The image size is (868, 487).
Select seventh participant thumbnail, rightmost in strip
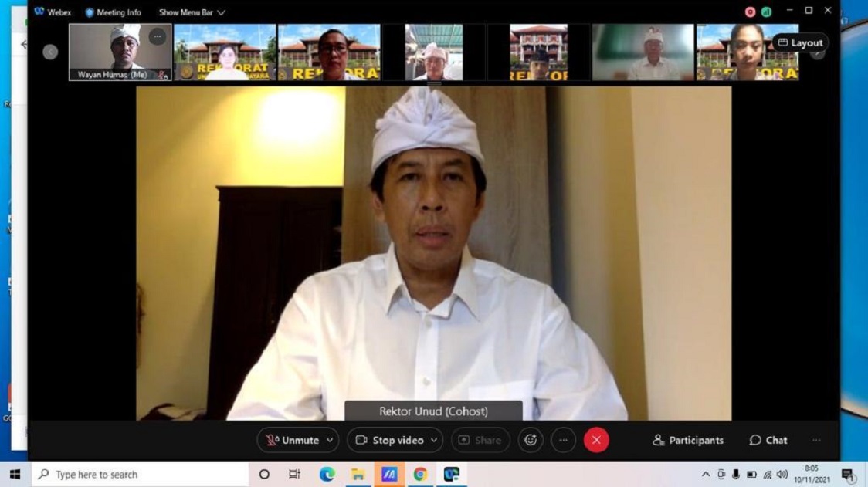tap(748, 52)
